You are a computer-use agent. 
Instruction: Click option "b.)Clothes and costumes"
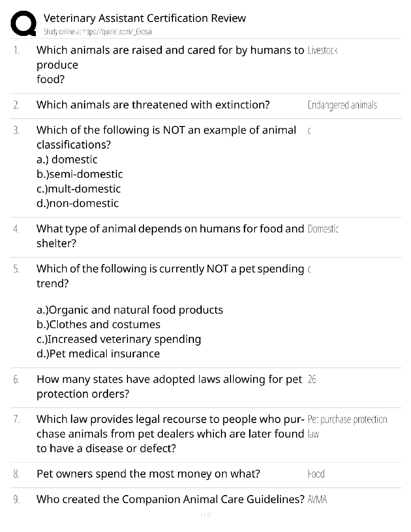click(98, 324)
